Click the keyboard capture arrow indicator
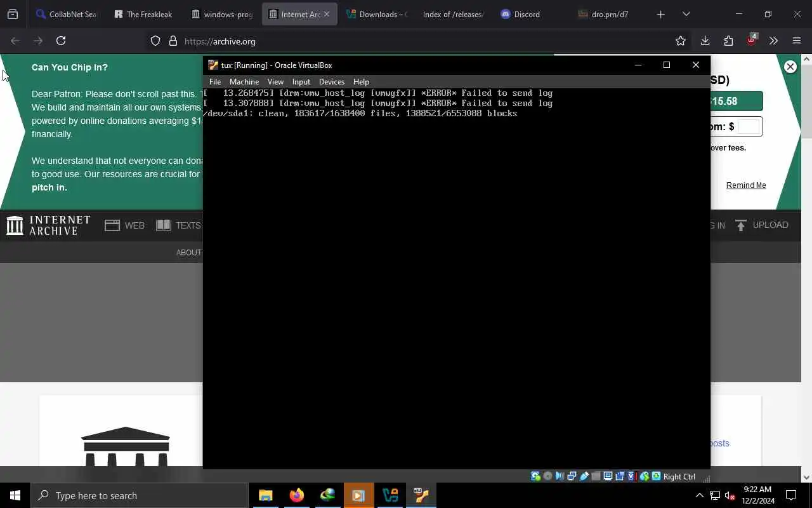Viewport: 812px width, 508px height. (657, 476)
